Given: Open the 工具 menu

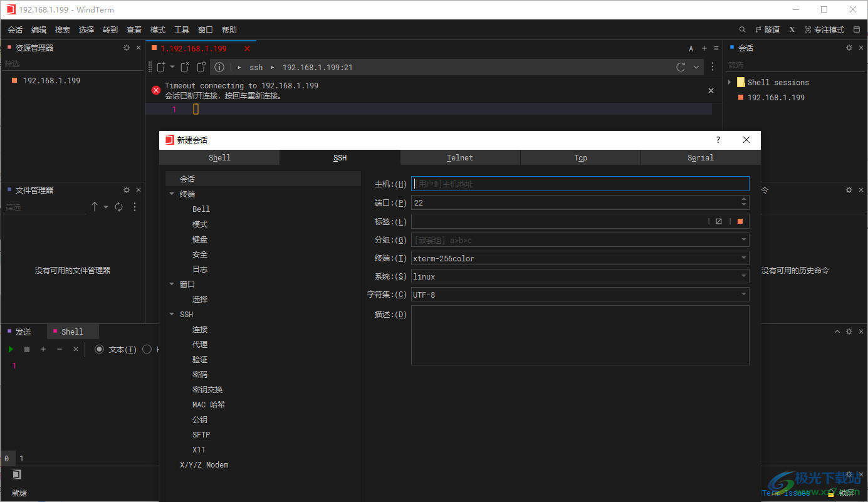Looking at the screenshot, I should (x=182, y=29).
